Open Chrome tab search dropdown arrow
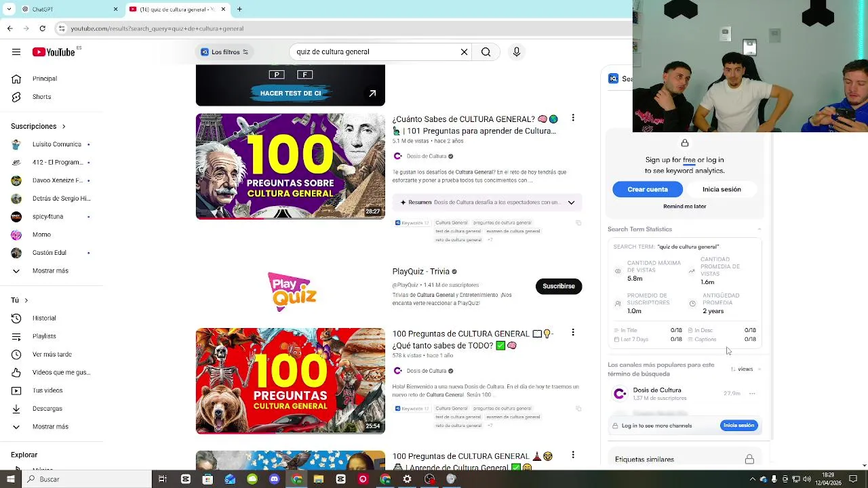This screenshot has height=488, width=868. pyautogui.click(x=9, y=9)
